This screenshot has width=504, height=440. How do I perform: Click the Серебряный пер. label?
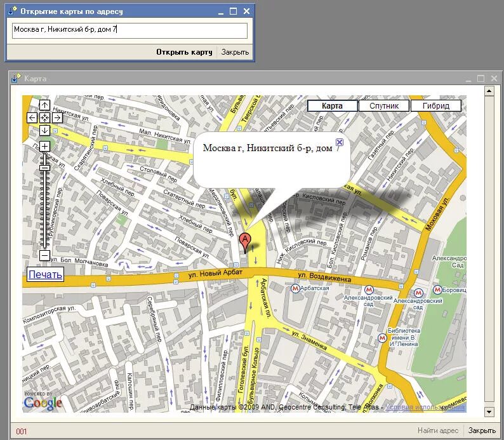154,319
